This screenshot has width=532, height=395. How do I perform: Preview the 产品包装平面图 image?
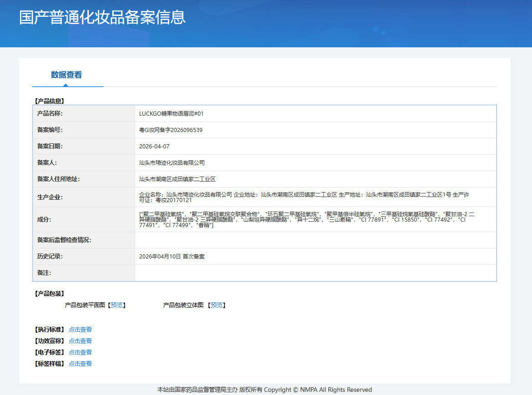click(117, 305)
